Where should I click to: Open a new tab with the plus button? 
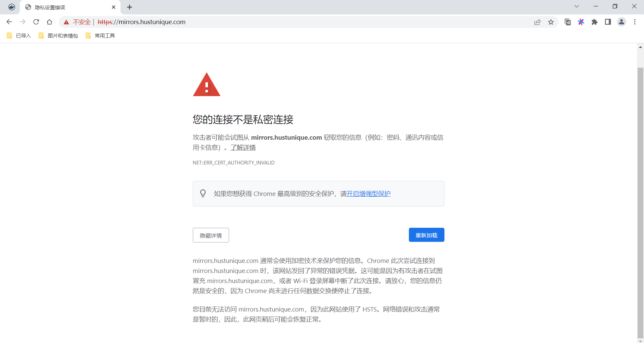click(129, 7)
